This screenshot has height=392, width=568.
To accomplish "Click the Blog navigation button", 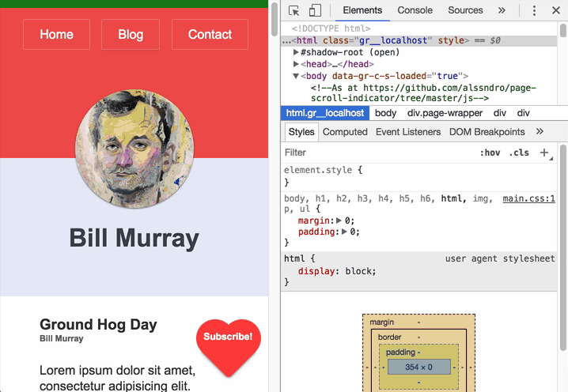I will tap(131, 35).
